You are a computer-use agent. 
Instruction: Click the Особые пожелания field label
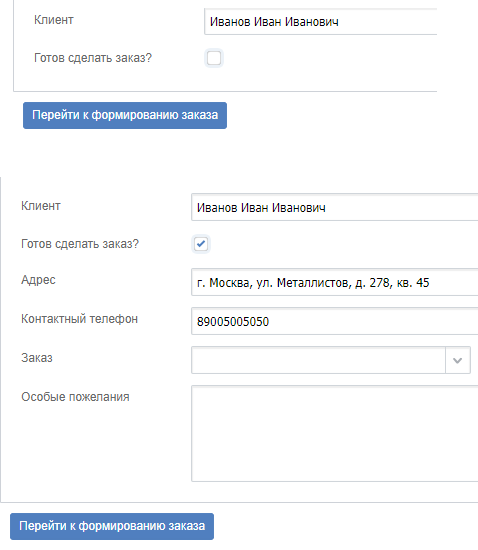[x=75, y=397]
